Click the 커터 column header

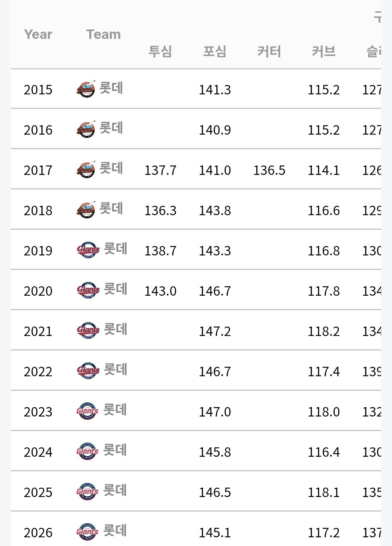tap(269, 52)
